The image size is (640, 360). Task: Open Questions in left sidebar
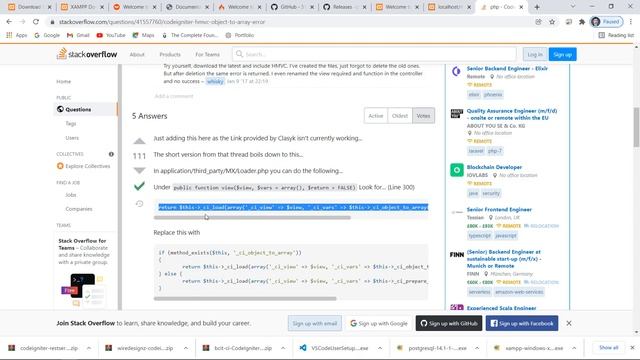click(86, 109)
